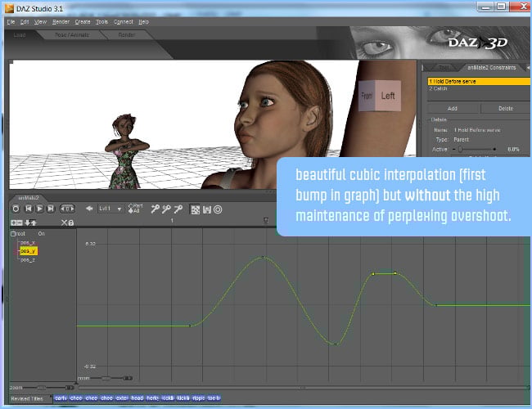Select the curve's lowest trough keyframe
Image resolution: width=532 pixels, height=409 pixels.
336,344
